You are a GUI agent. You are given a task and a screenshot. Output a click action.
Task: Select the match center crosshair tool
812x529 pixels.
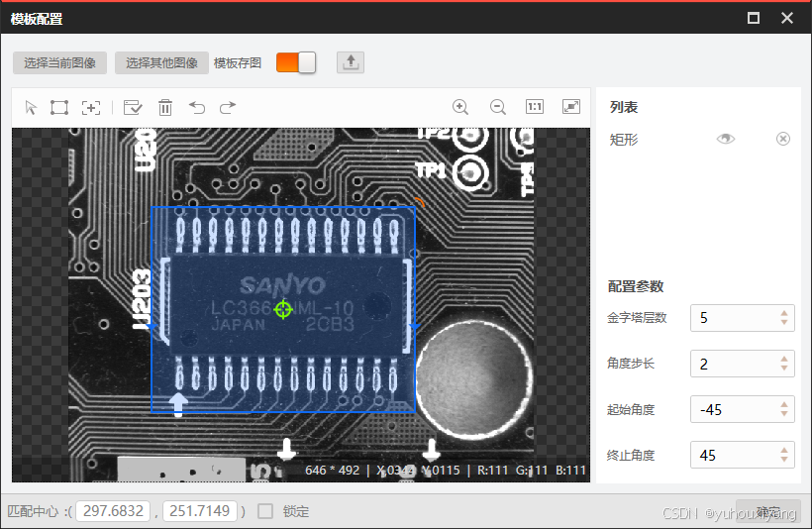point(91,107)
